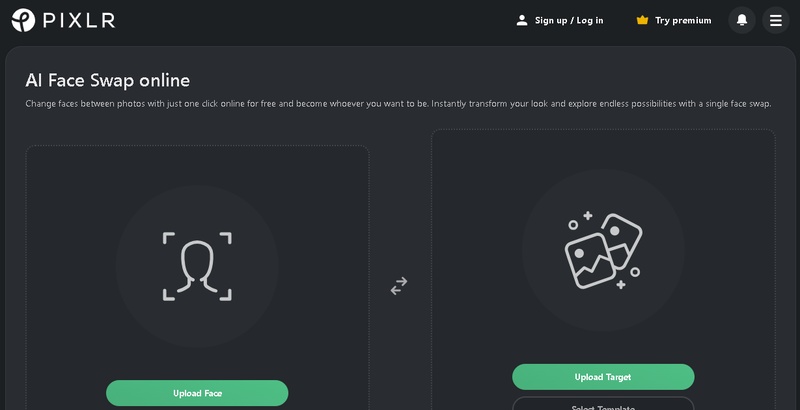Expand the hamburger menu
Screen dimensions: 800x410
pyautogui.click(x=776, y=20)
